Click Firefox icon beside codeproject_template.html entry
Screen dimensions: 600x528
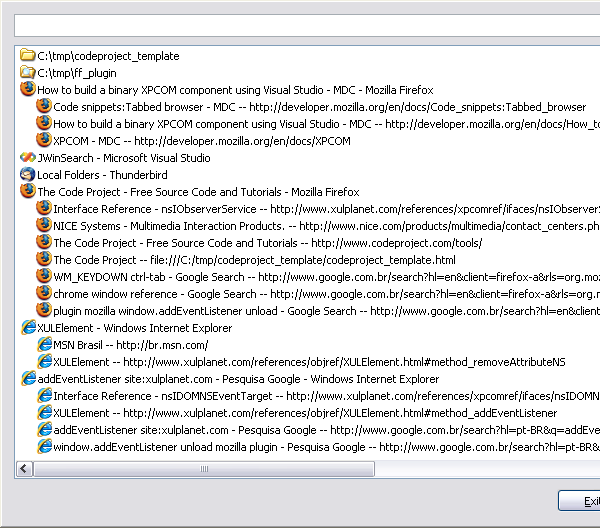click(x=44, y=259)
